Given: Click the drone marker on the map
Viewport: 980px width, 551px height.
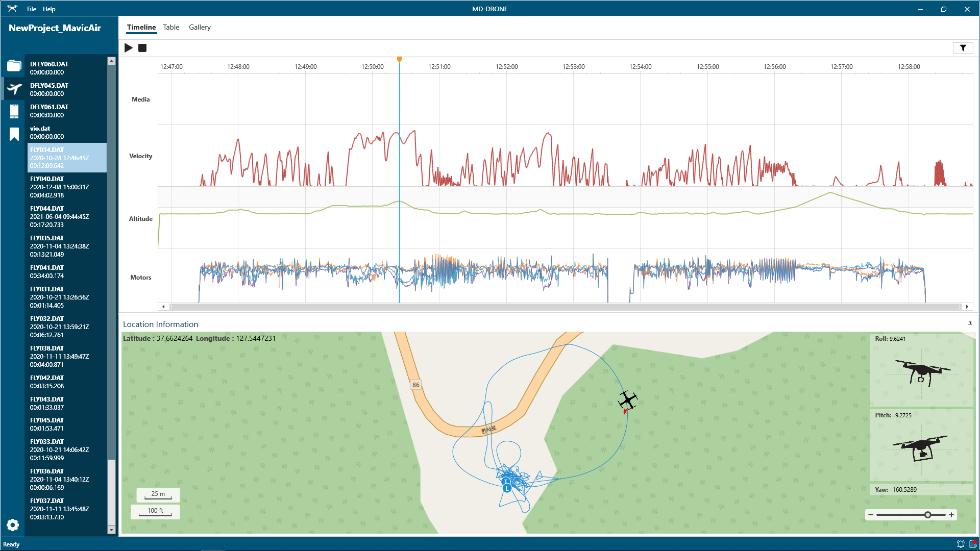Looking at the screenshot, I should (x=627, y=400).
